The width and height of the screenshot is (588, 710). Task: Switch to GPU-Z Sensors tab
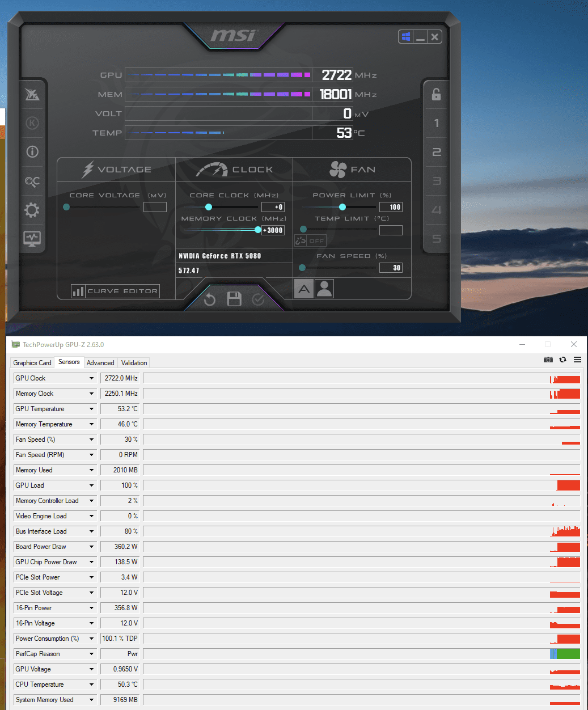coord(69,362)
